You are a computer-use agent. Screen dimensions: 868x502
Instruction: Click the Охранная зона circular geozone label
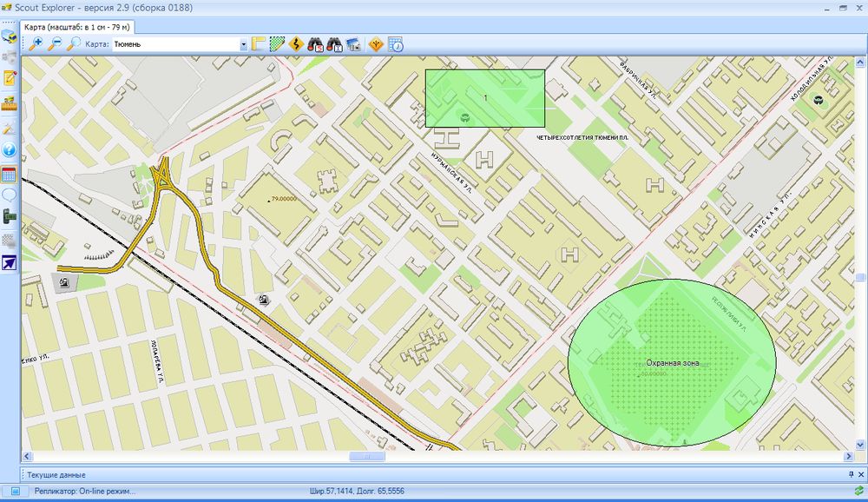(x=673, y=363)
